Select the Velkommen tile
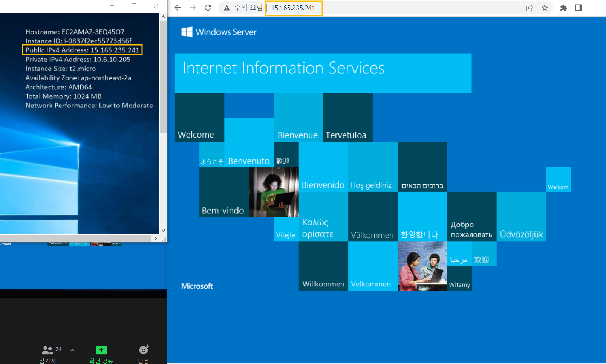 tap(373, 266)
